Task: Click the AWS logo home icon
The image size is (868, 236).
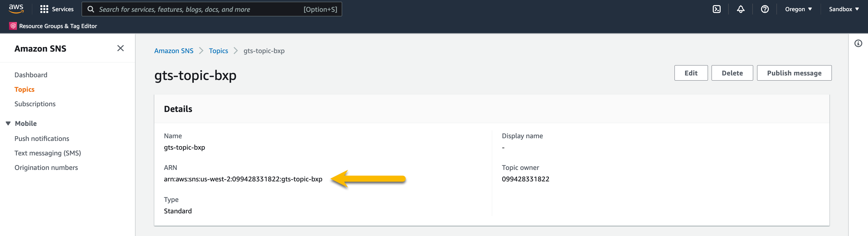Action: pyautogui.click(x=16, y=9)
